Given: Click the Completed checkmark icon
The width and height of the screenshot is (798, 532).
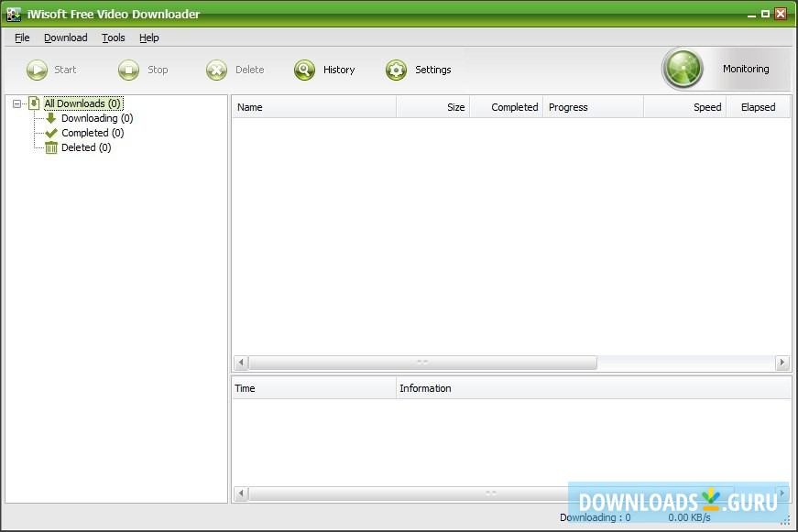Looking at the screenshot, I should click(51, 133).
